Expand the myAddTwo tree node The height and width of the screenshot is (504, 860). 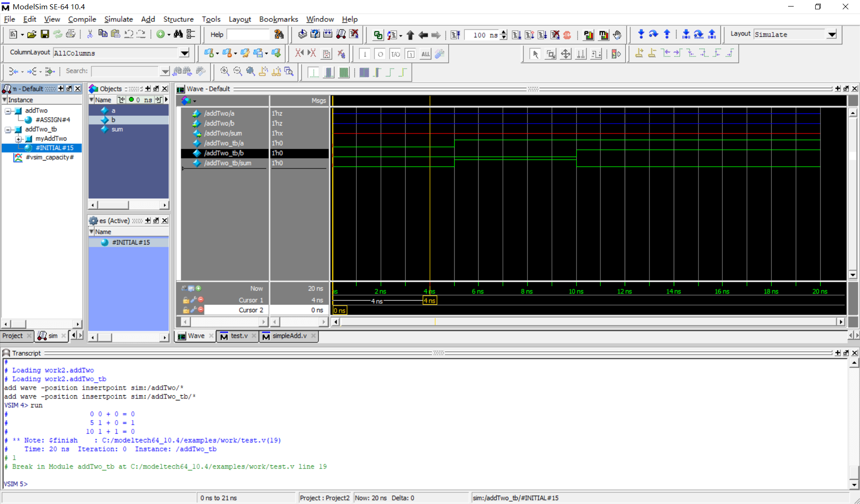coord(19,139)
